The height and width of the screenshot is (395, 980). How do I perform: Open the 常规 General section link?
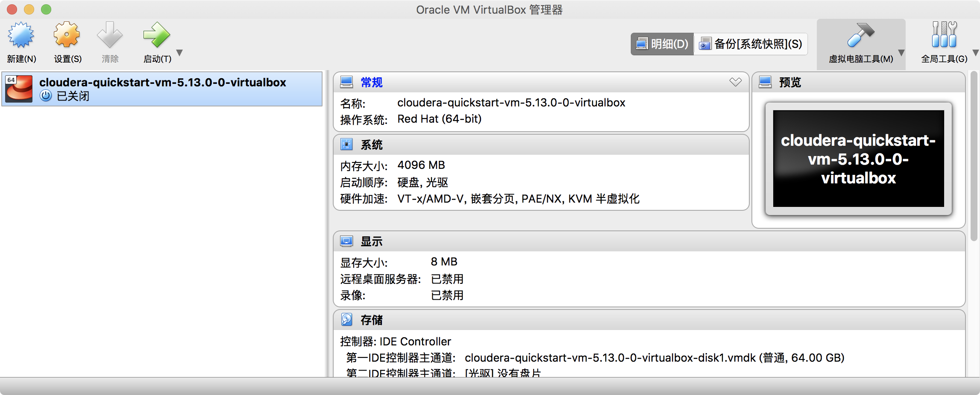371,83
